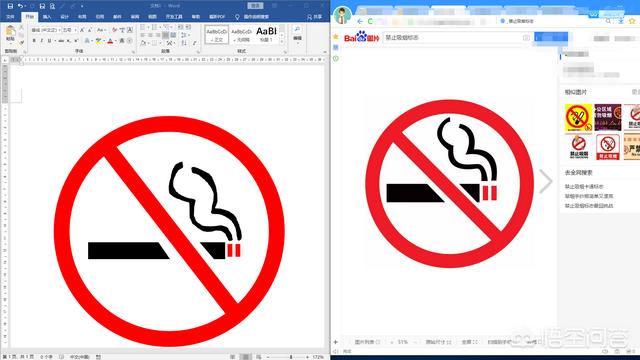Apply Italic formatting in Word
The image size is (640, 360).
pyautogui.click(x=42, y=41)
